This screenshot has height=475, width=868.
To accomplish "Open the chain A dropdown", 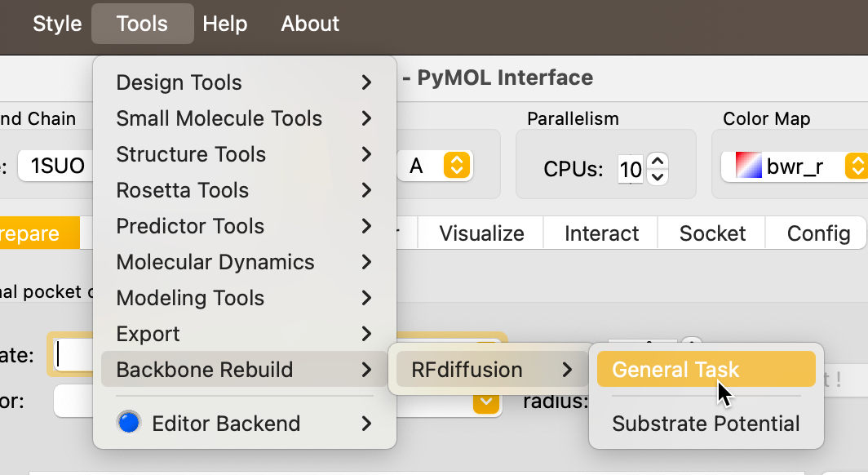I will click(x=435, y=166).
